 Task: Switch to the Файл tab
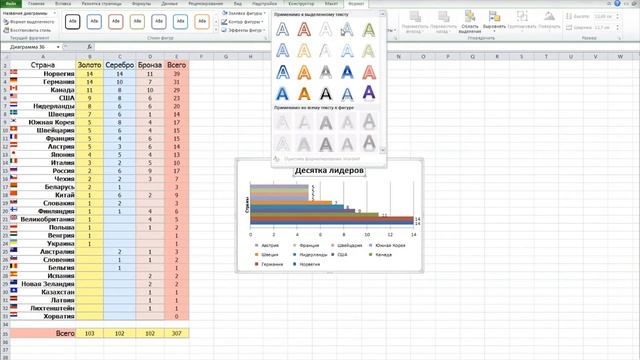point(11,4)
